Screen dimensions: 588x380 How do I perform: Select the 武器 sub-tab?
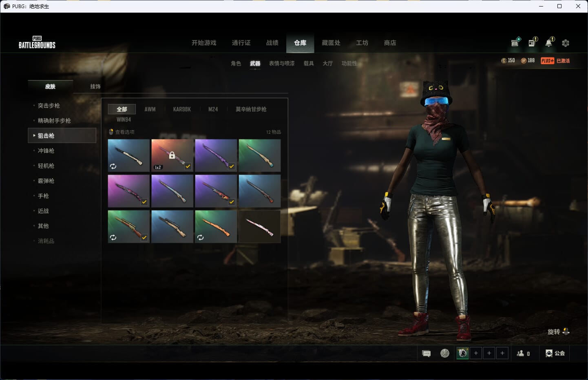[x=255, y=64]
